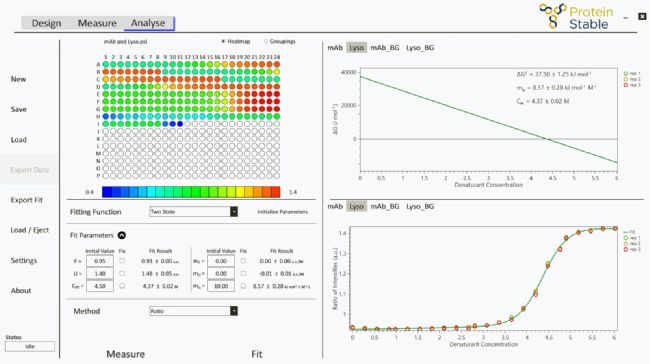Click well B1 in the plate heatmap
The image size is (650, 364).
pos(106,72)
